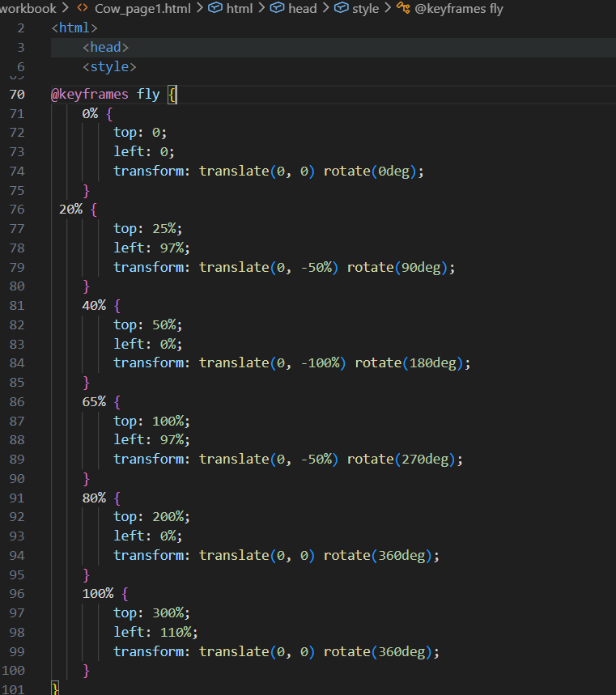Open the @keyframes fly breadcrumb

pyautogui.click(x=459, y=8)
